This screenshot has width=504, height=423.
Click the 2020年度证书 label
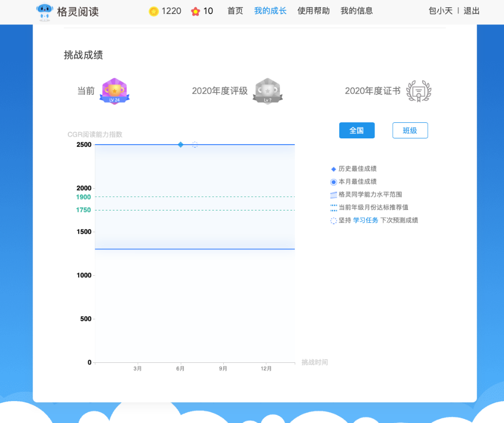click(373, 91)
